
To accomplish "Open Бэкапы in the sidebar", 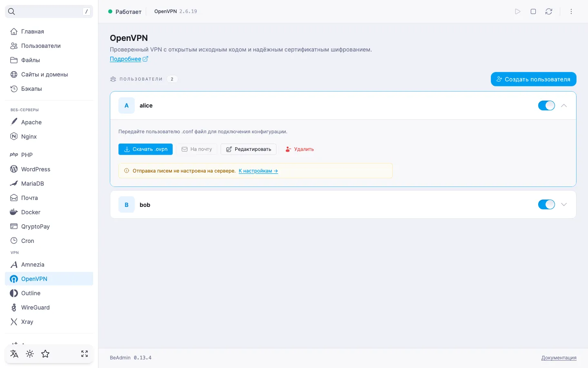I will (x=49, y=89).
